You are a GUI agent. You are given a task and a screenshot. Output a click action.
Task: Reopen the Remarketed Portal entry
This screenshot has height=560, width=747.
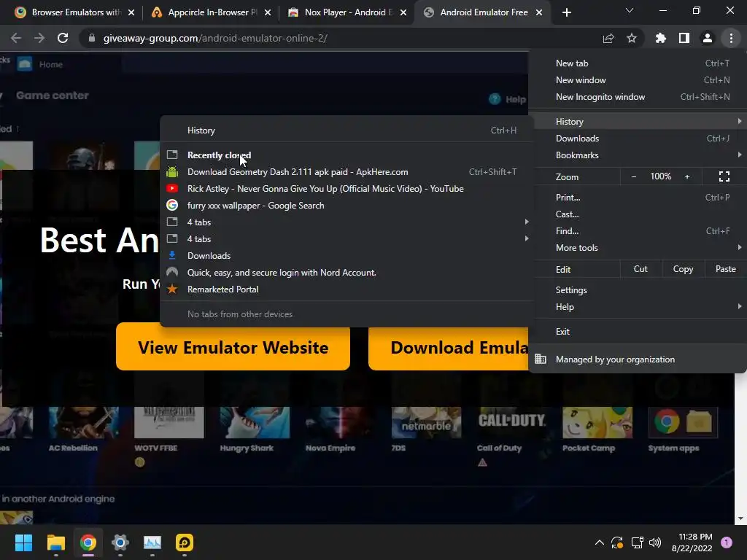pos(347,289)
